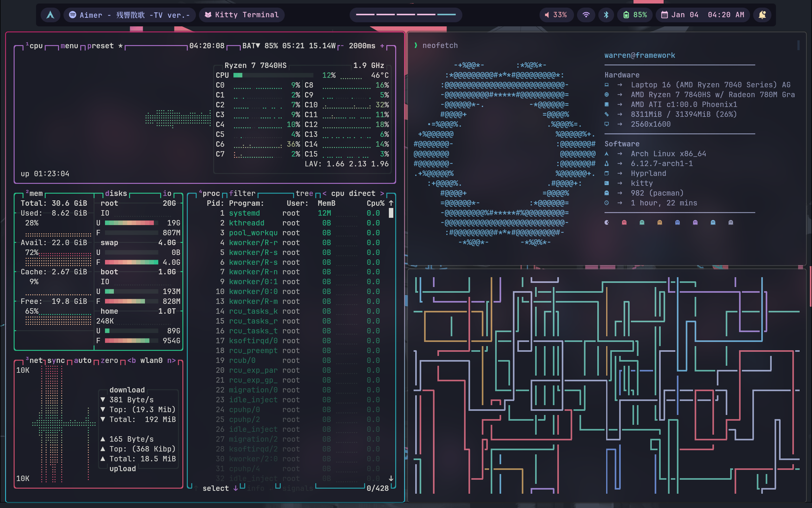Toggle the disks view in mem box
This screenshot has height=508, width=812.
pyautogui.click(x=116, y=194)
